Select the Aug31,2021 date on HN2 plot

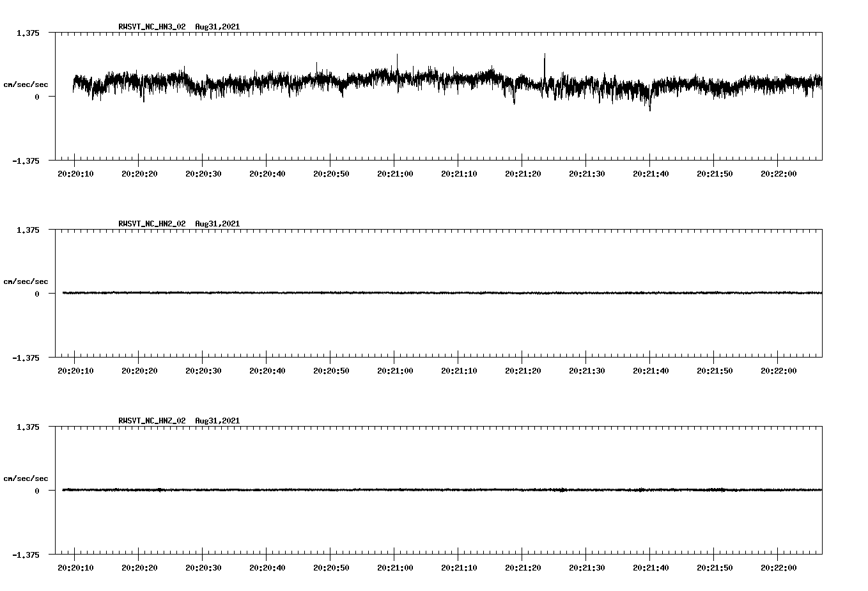tap(217, 224)
